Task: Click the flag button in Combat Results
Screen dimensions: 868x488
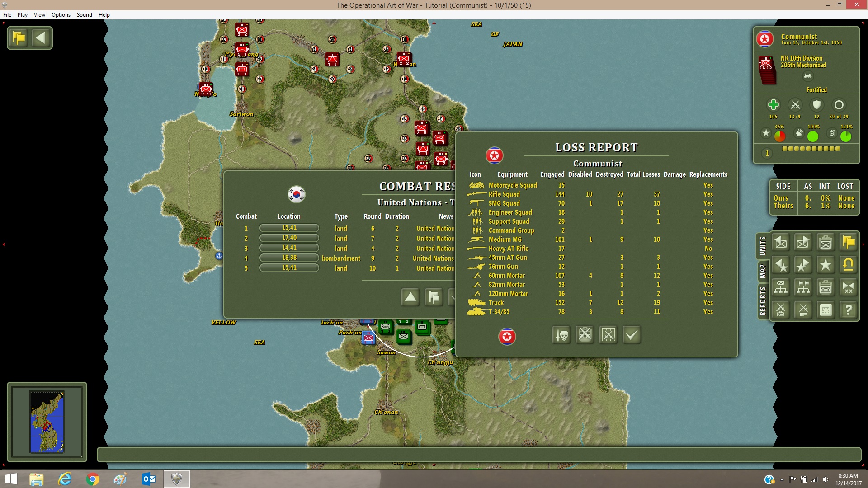Action: [434, 297]
